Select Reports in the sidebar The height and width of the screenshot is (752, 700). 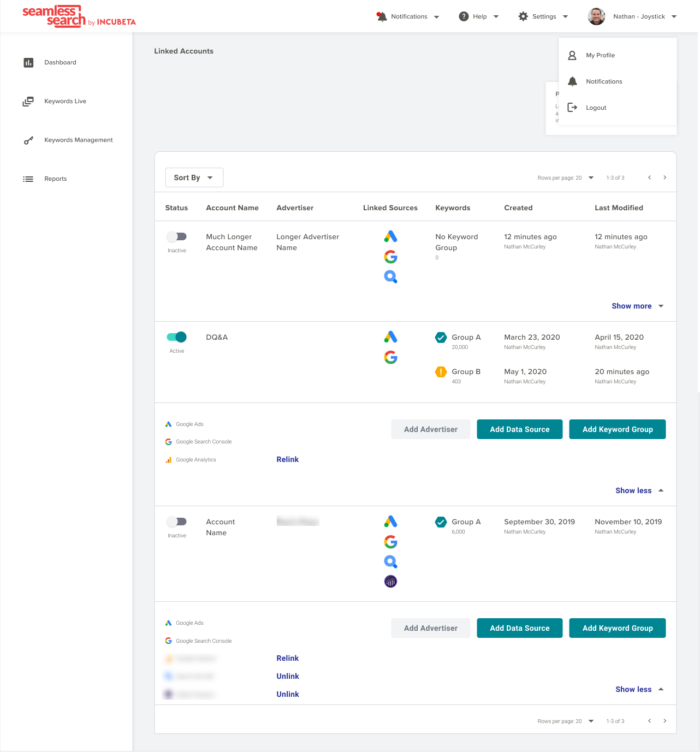pos(55,179)
